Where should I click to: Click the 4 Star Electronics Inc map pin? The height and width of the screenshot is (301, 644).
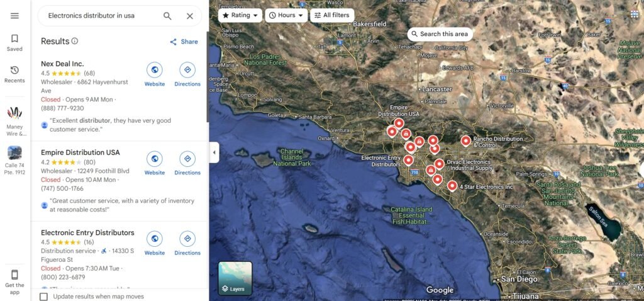(452, 186)
